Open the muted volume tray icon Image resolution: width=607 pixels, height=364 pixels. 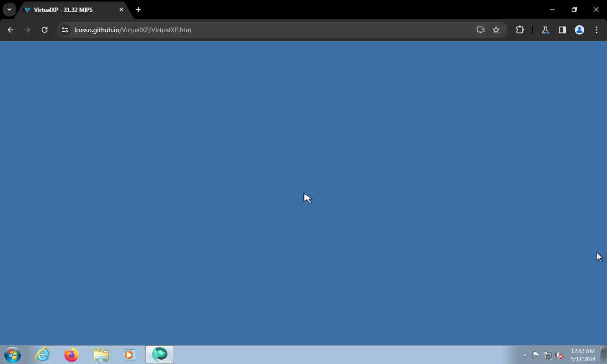(560, 355)
